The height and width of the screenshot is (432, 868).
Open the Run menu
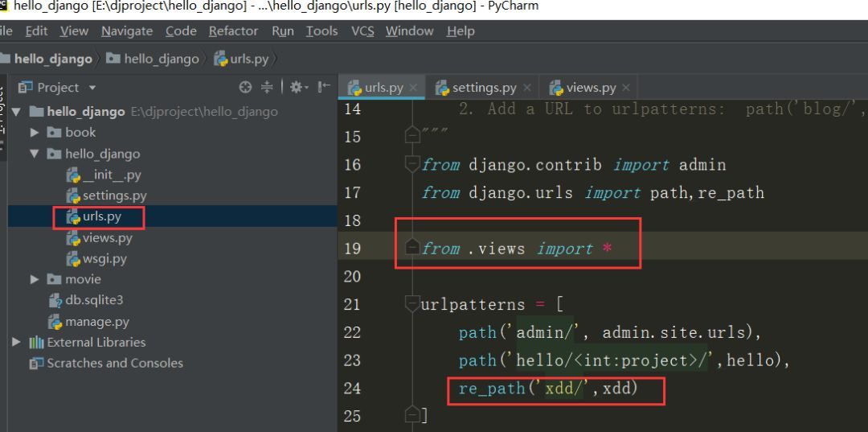click(282, 31)
